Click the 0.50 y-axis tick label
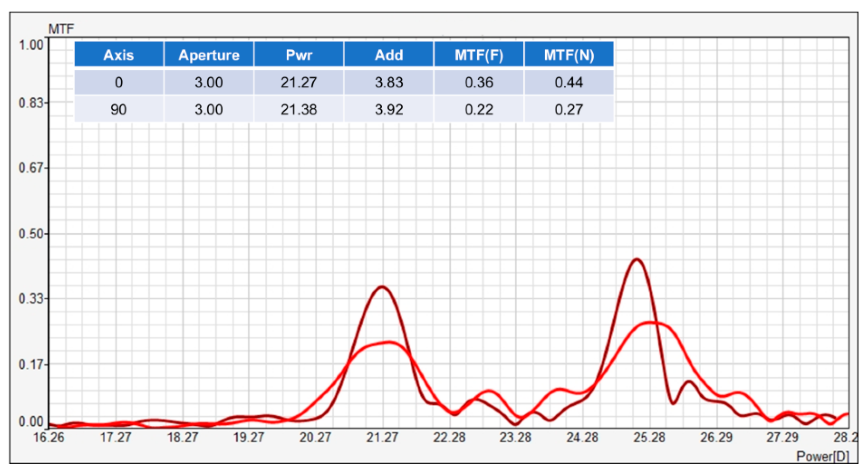This screenshot has width=868, height=474. tap(31, 234)
